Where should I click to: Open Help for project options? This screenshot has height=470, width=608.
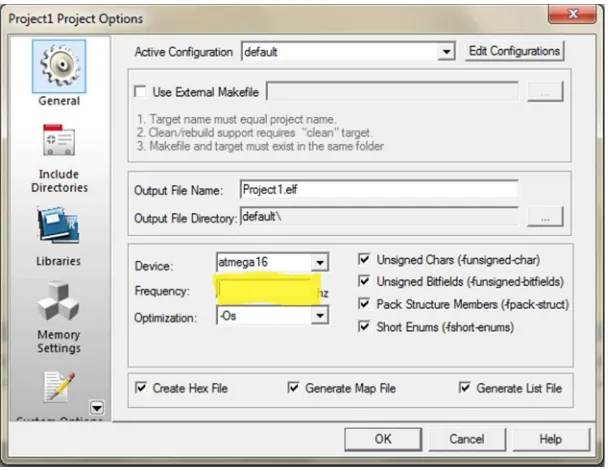pyautogui.click(x=551, y=439)
